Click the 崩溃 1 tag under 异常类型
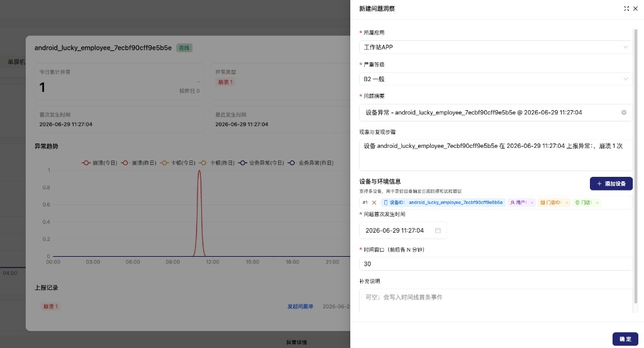644x348 pixels. point(225,82)
